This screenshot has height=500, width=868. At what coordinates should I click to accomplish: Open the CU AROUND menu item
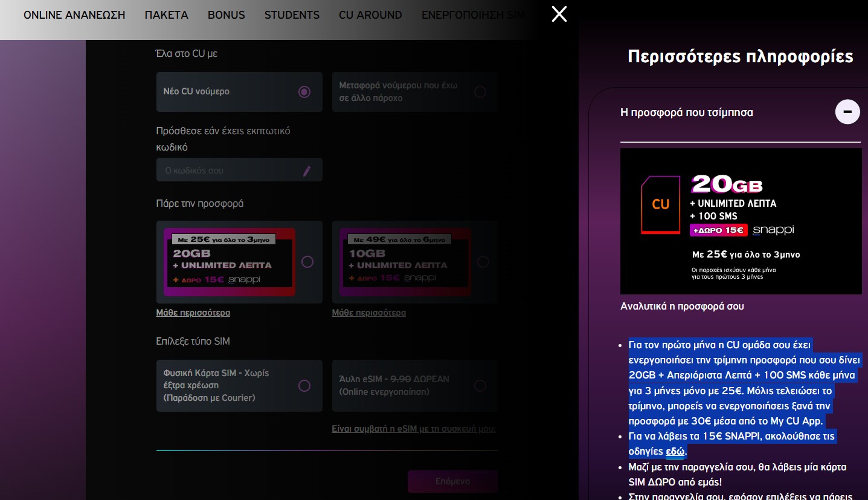tap(370, 15)
